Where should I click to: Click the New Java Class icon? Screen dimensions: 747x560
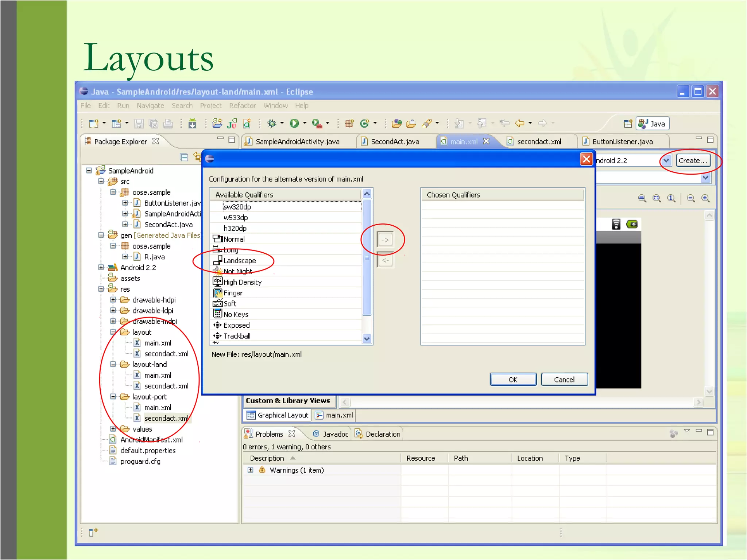click(x=364, y=124)
